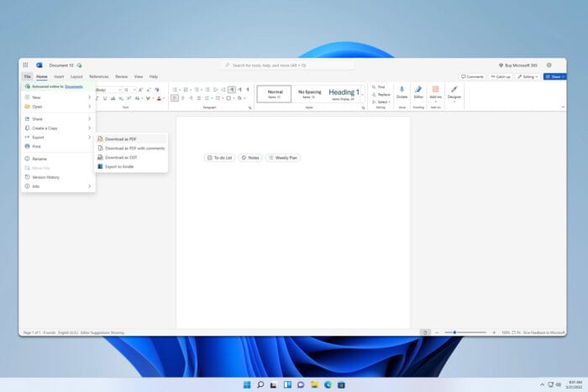
Task: Apply strikethrough formatting
Action: (113, 98)
